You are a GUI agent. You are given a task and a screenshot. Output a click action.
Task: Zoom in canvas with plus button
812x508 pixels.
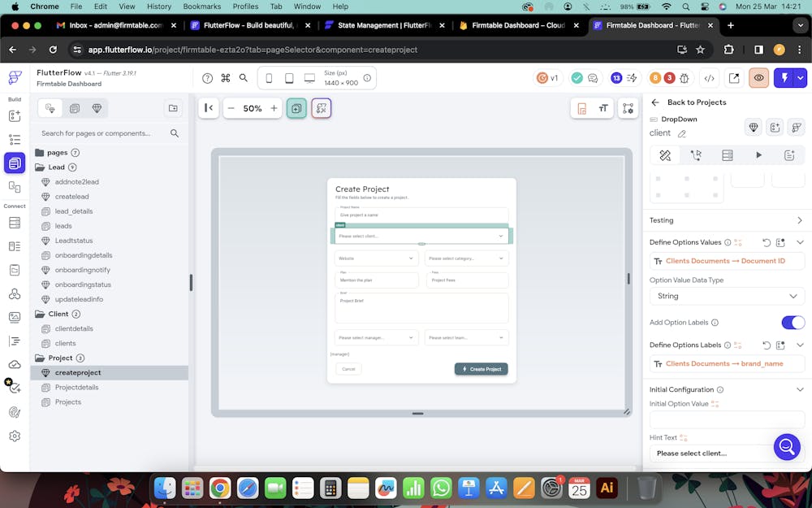274,108
